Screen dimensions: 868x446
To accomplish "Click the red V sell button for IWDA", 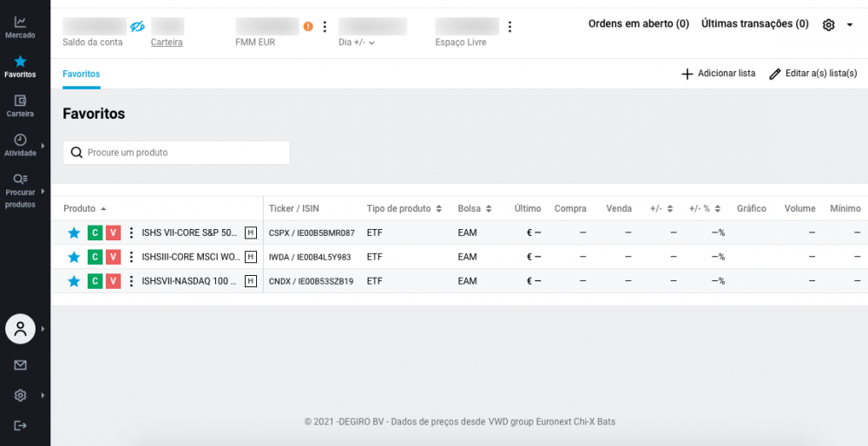I will click(x=112, y=257).
